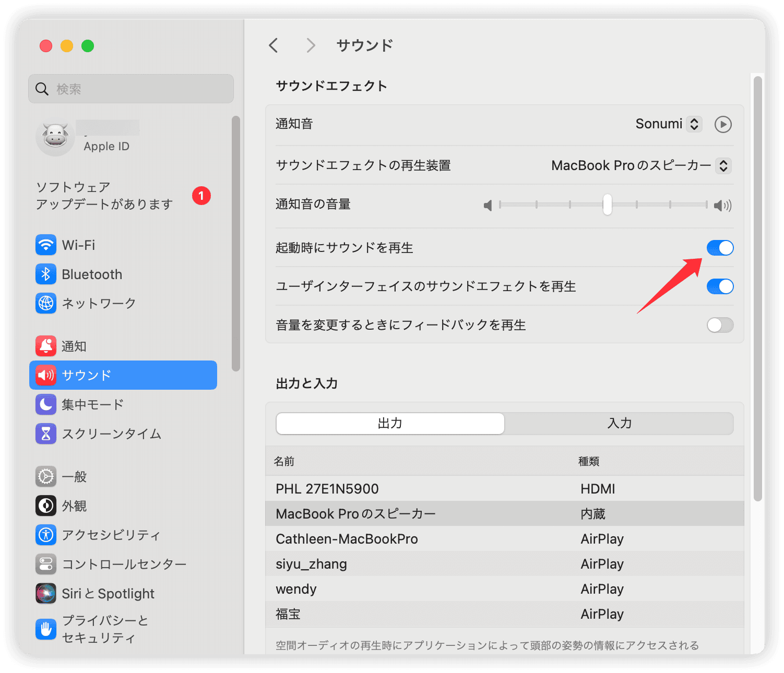This screenshot has width=784, height=673.
Task: Toggle 起動時にサウンドを再生 switch
Action: click(720, 248)
